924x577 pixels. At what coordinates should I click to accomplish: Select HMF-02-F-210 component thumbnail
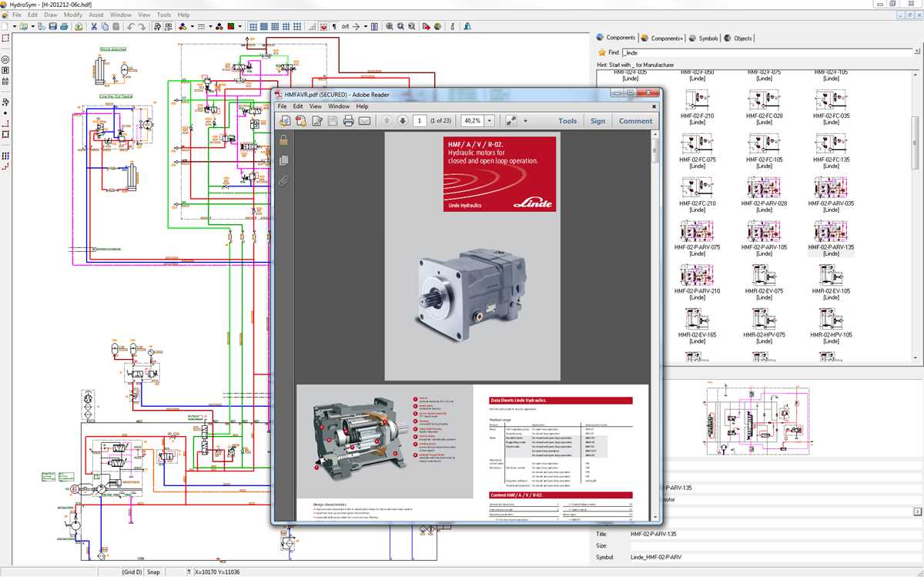(697, 99)
